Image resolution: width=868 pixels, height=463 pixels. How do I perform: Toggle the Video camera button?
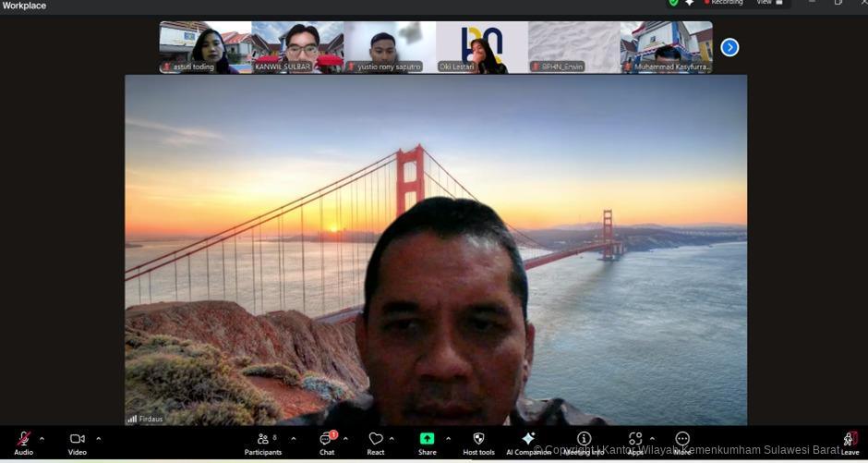(x=77, y=439)
